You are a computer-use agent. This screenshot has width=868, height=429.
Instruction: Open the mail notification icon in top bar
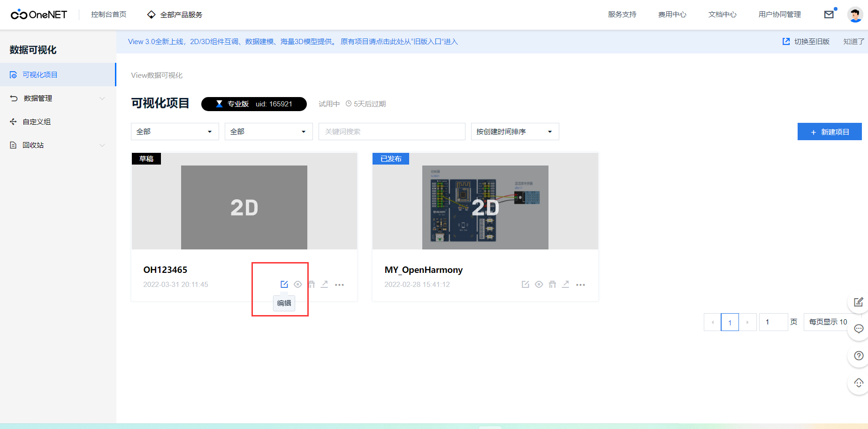point(829,14)
